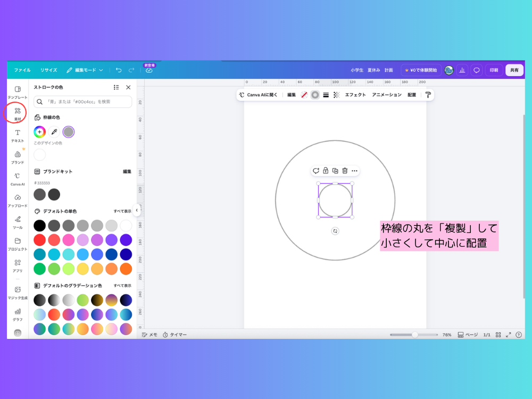532x399 pixels.
Task: Click the cloud save status icon
Action: [x=149, y=70]
